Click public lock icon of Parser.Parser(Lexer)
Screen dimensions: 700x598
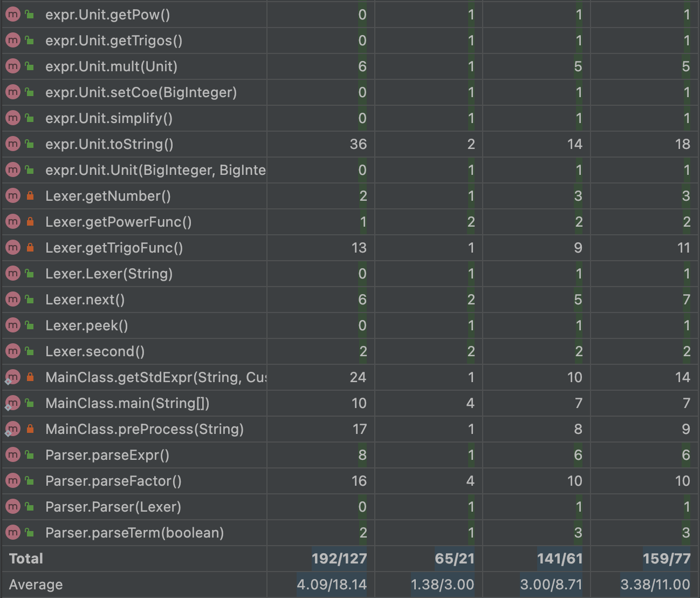pyautogui.click(x=30, y=507)
